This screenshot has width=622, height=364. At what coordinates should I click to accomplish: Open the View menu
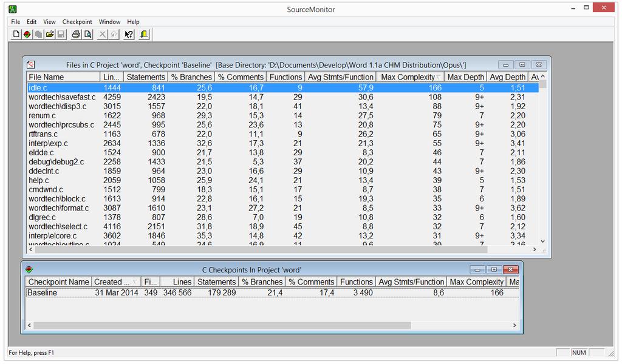[x=50, y=22]
